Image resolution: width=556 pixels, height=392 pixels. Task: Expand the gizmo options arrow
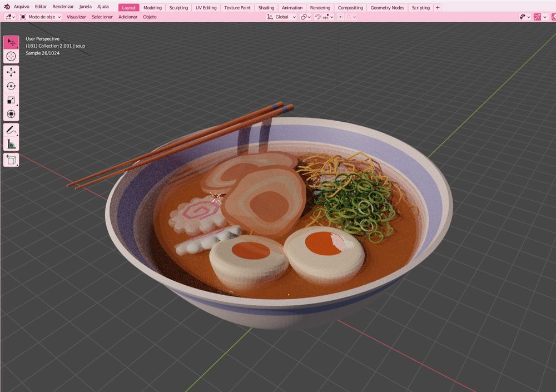point(545,17)
